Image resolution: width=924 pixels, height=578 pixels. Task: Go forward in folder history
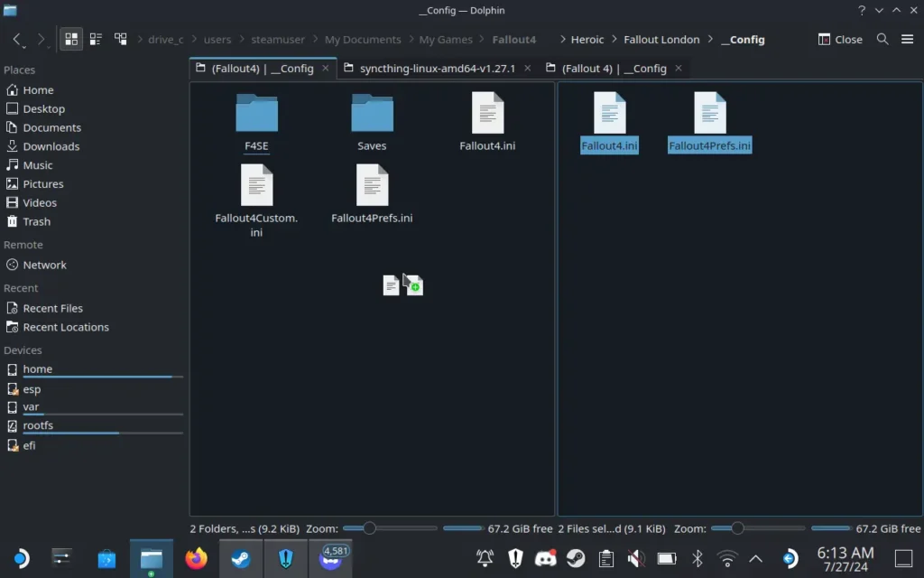pos(42,40)
